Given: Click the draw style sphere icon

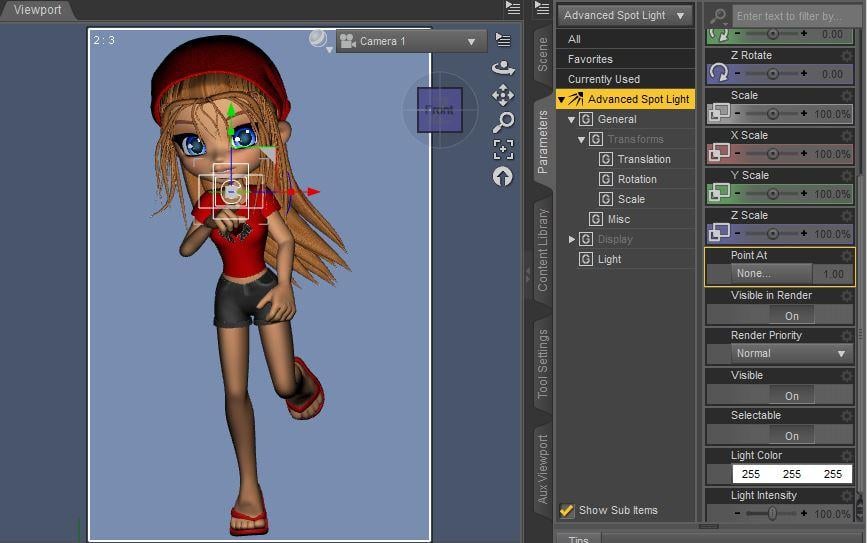Looking at the screenshot, I should [318, 38].
